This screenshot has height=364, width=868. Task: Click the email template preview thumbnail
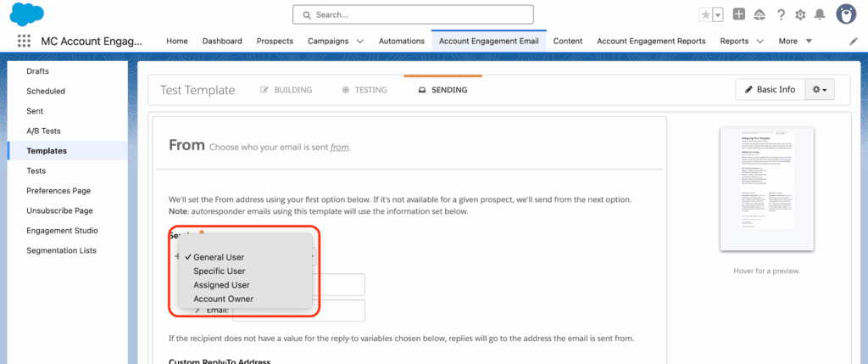tap(766, 188)
